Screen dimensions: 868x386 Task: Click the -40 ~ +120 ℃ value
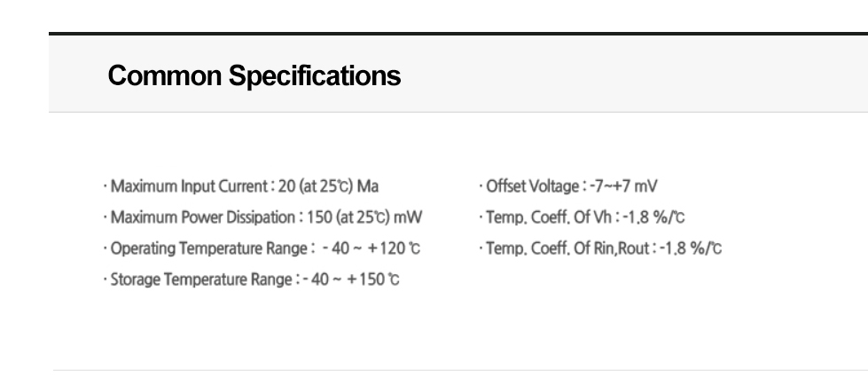click(x=371, y=248)
